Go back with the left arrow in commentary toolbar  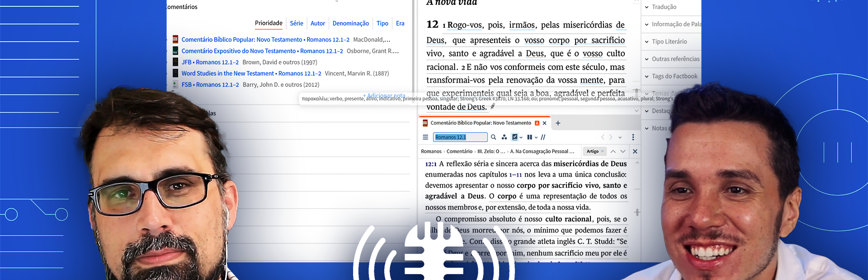coord(602,137)
